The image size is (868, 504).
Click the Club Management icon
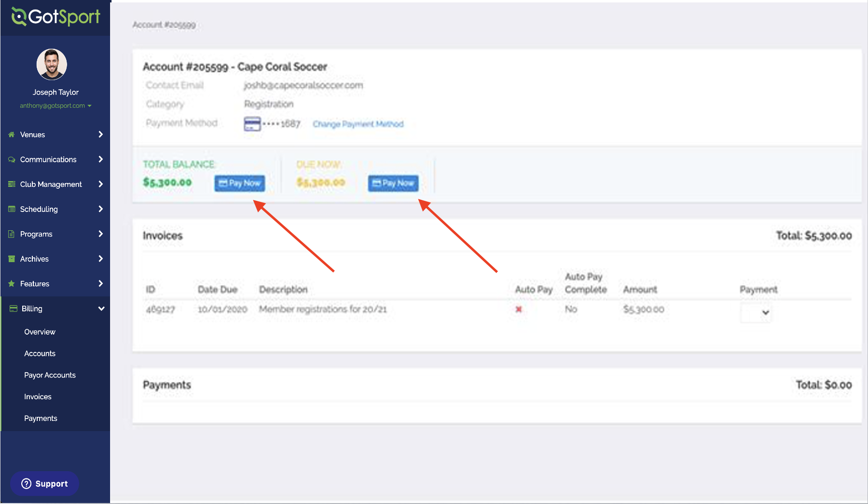tap(12, 184)
